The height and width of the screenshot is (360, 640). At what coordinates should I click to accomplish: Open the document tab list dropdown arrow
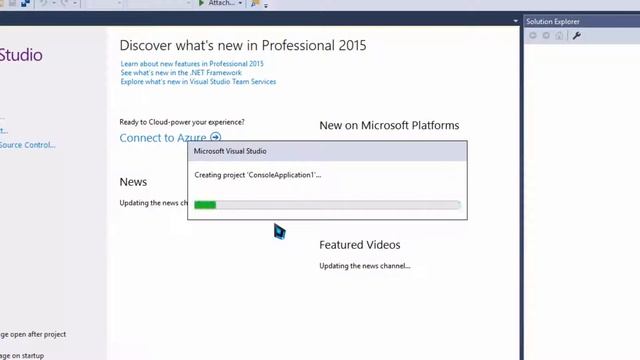(x=516, y=21)
